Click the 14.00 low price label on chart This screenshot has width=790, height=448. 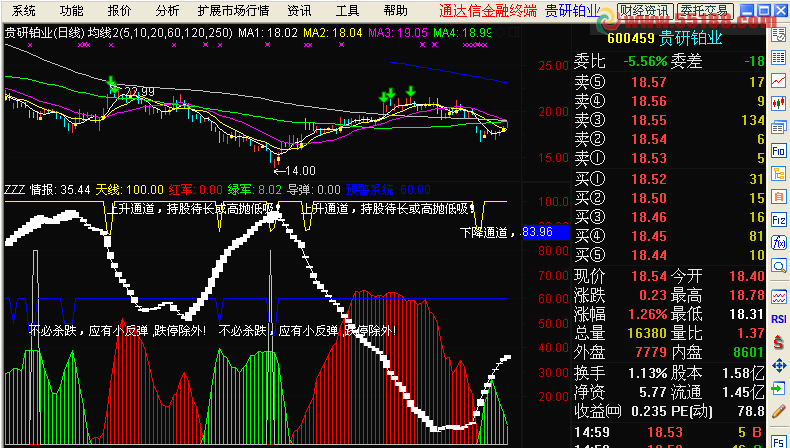pyautogui.click(x=300, y=171)
